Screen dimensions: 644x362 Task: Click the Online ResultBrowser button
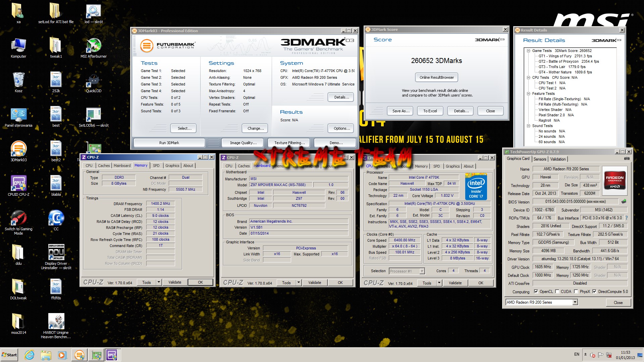436,77
